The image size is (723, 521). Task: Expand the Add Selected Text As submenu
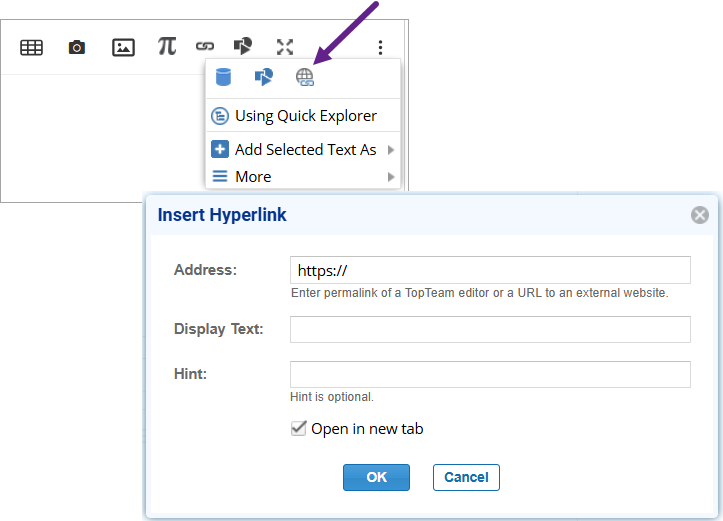(x=390, y=150)
